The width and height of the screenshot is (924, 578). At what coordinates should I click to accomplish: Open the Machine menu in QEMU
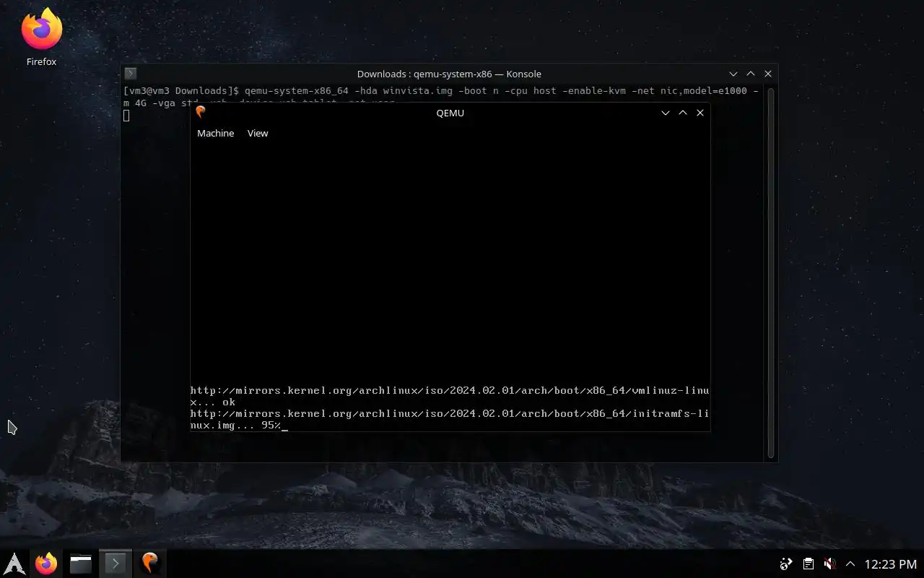click(215, 133)
